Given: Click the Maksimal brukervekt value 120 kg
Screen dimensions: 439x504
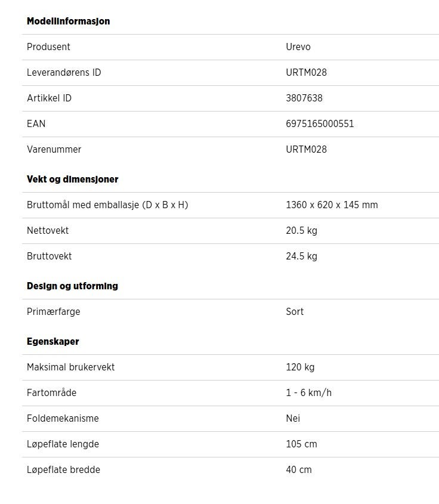Looking at the screenshot, I should click(300, 367).
